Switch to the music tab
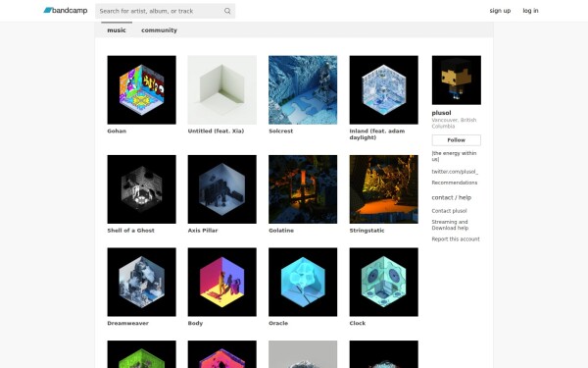The width and height of the screenshot is (588, 368). (x=117, y=30)
